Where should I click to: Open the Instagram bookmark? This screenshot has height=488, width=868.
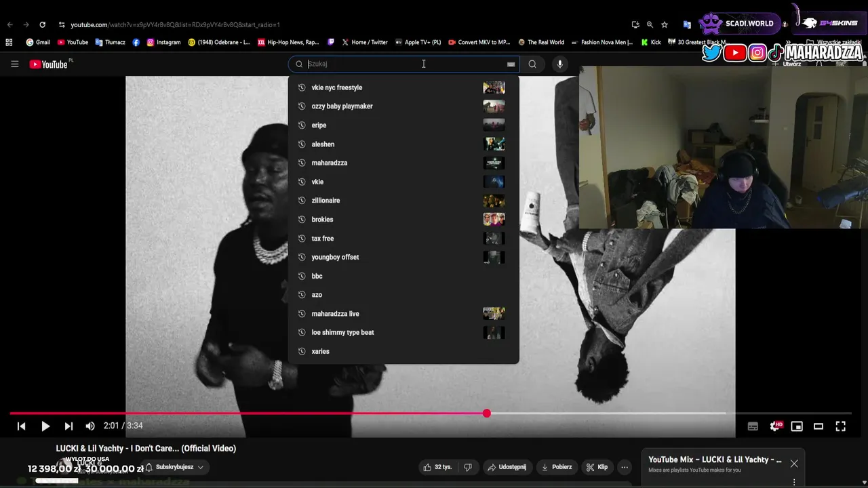(163, 42)
